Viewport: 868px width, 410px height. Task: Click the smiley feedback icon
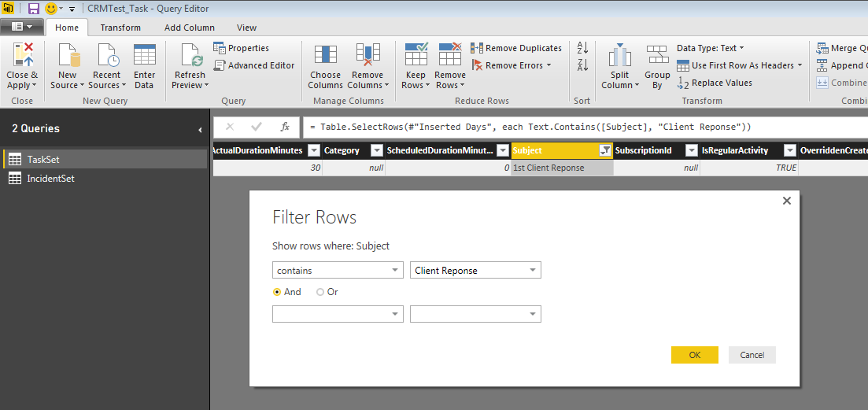tap(51, 9)
